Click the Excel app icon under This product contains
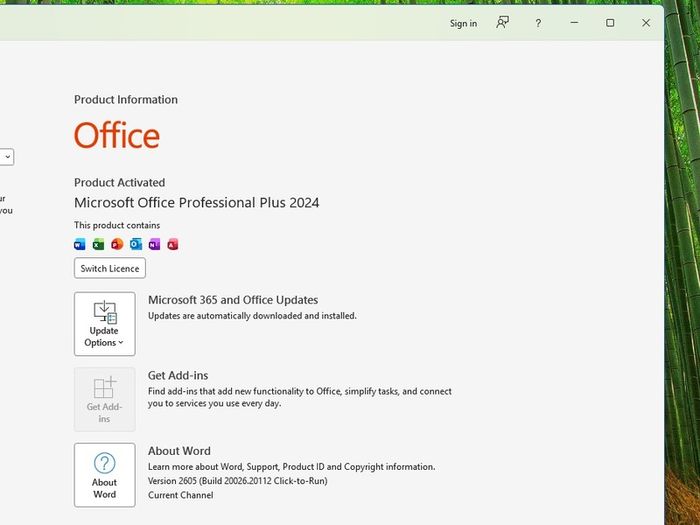Screen dimensions: 700x525 coord(98,244)
